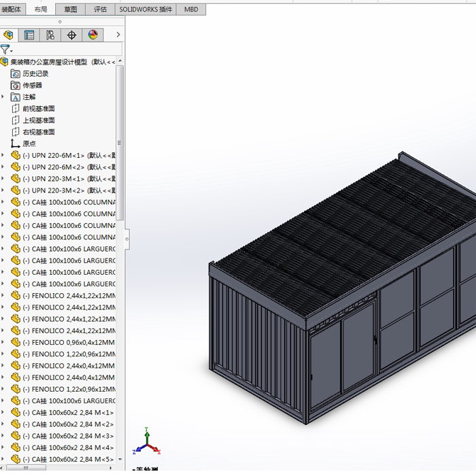Screen dimensions: 476x476
Task: Expand the UPN 220-6M<2> part
Action: pos(3,167)
